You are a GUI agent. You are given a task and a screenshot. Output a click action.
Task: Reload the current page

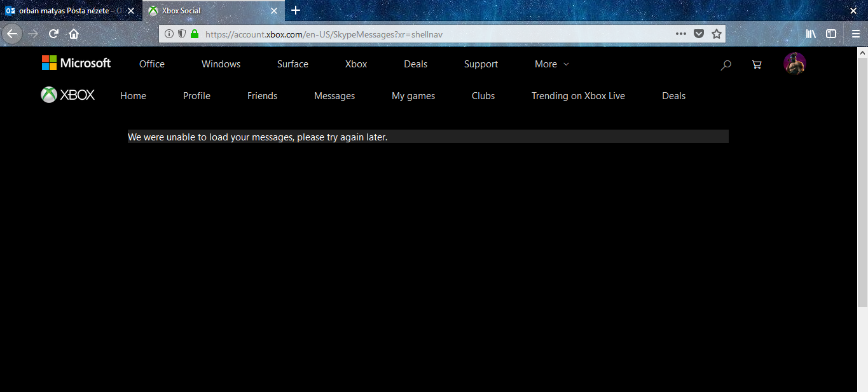click(x=53, y=34)
